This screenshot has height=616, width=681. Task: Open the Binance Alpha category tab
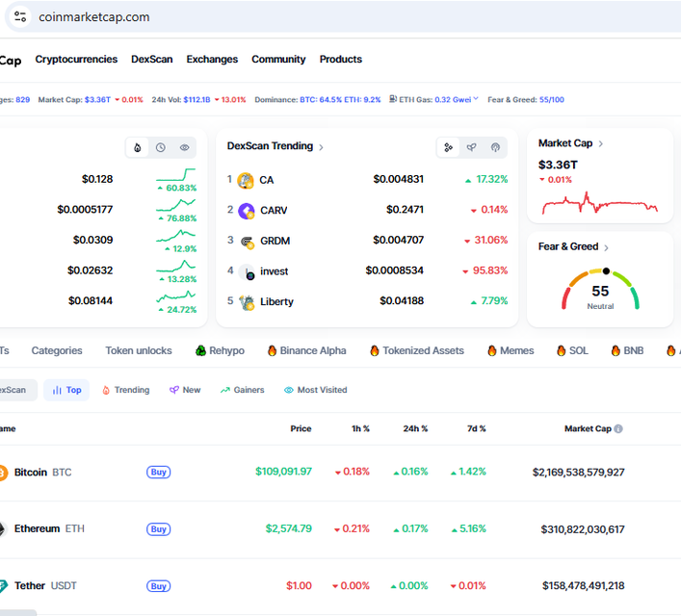coord(306,350)
